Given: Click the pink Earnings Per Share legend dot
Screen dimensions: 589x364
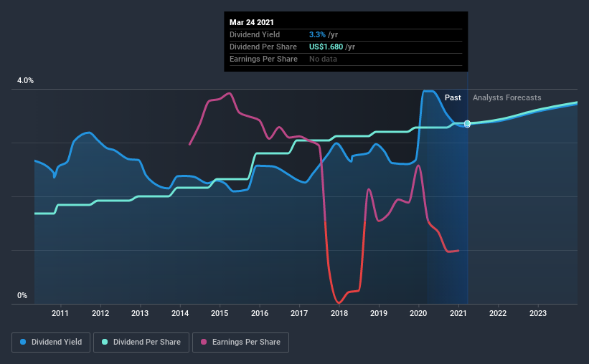Looking at the screenshot, I should click(204, 342).
